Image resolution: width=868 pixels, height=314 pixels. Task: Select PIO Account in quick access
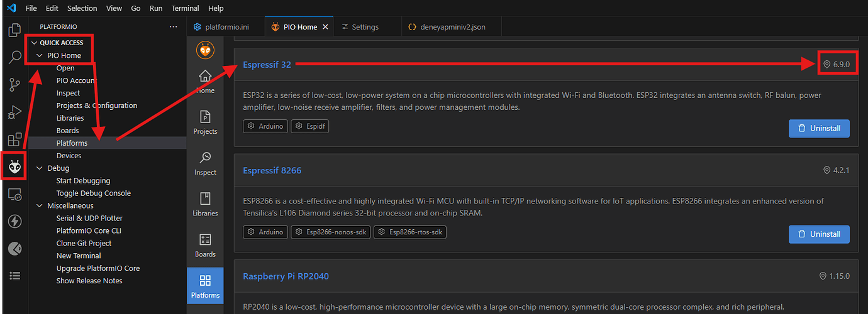pos(77,80)
